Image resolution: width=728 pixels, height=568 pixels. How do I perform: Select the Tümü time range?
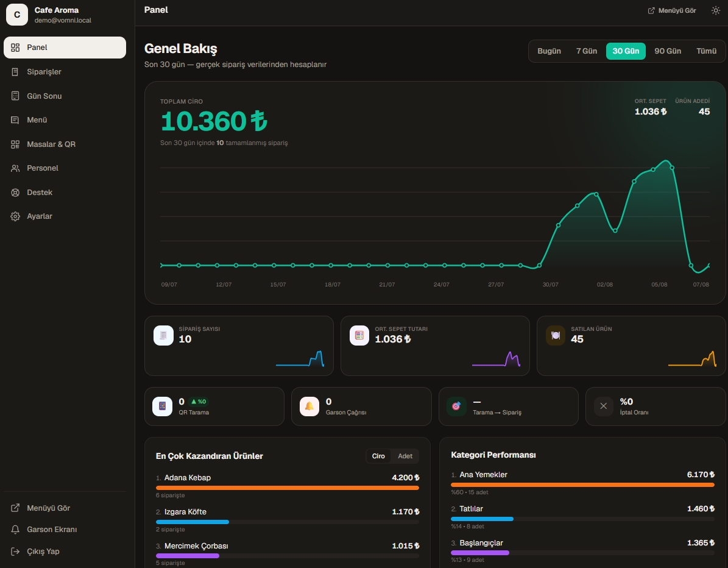click(x=706, y=51)
